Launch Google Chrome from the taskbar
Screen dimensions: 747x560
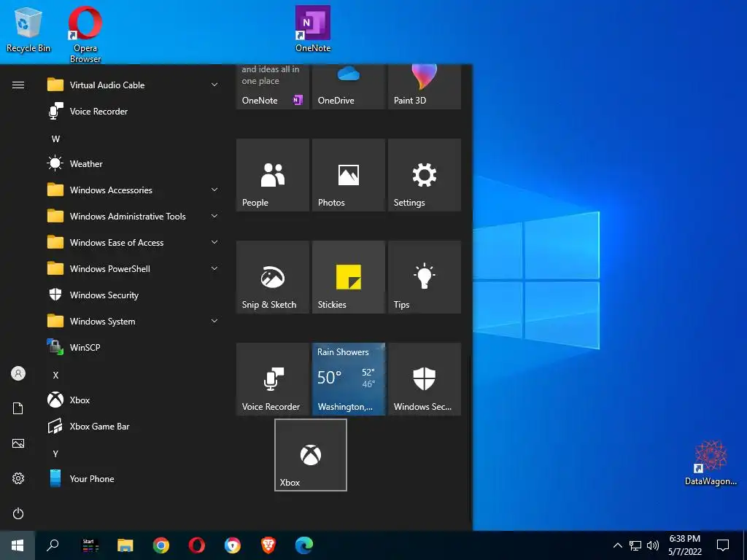pos(161,545)
